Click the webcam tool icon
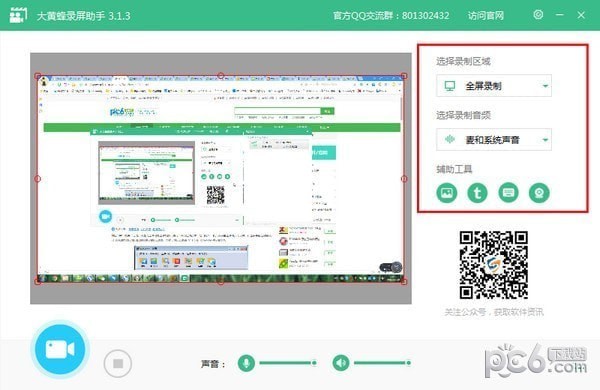The width and height of the screenshot is (600, 390). pos(539,193)
